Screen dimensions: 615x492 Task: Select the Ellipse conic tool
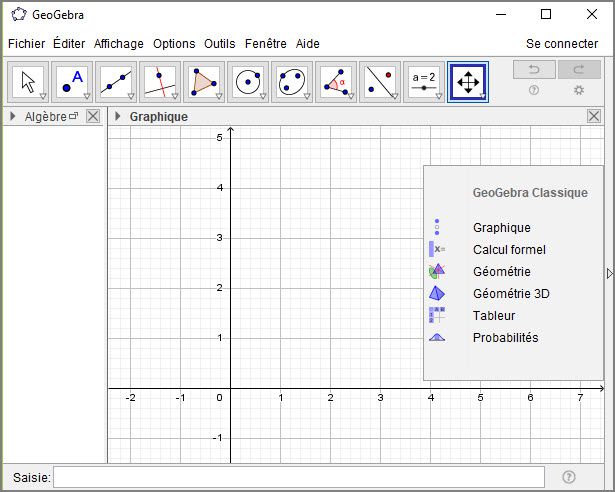[291, 82]
